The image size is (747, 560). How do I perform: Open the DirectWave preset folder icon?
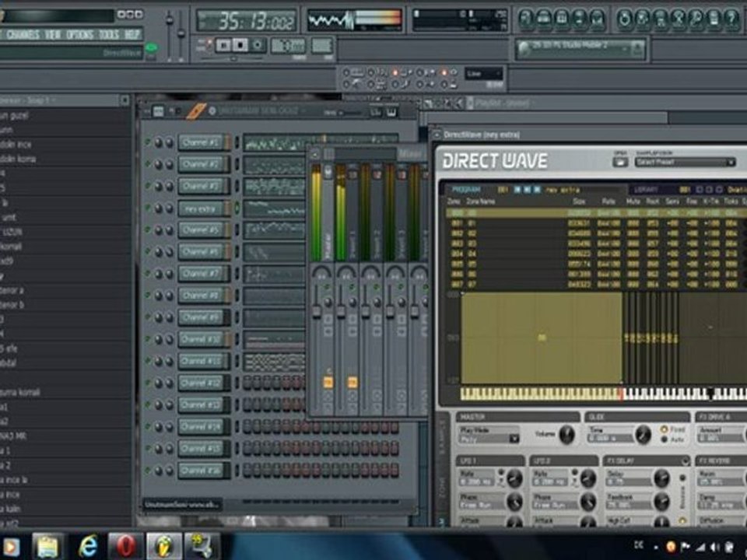[620, 162]
